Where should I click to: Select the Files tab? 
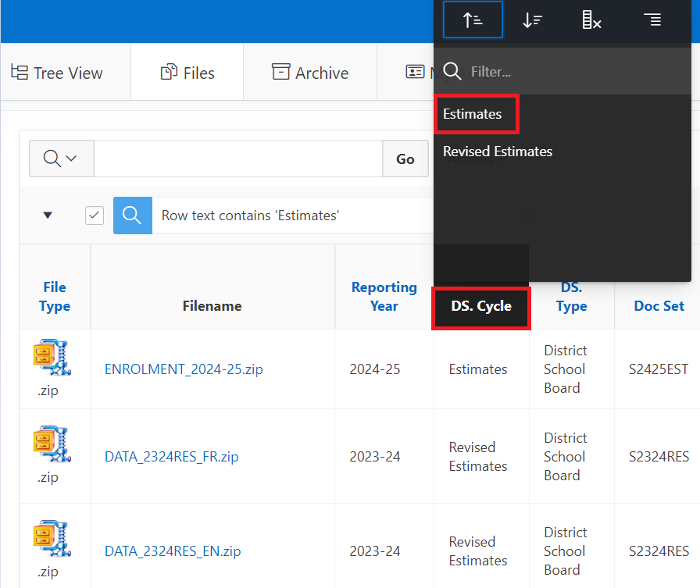(187, 73)
